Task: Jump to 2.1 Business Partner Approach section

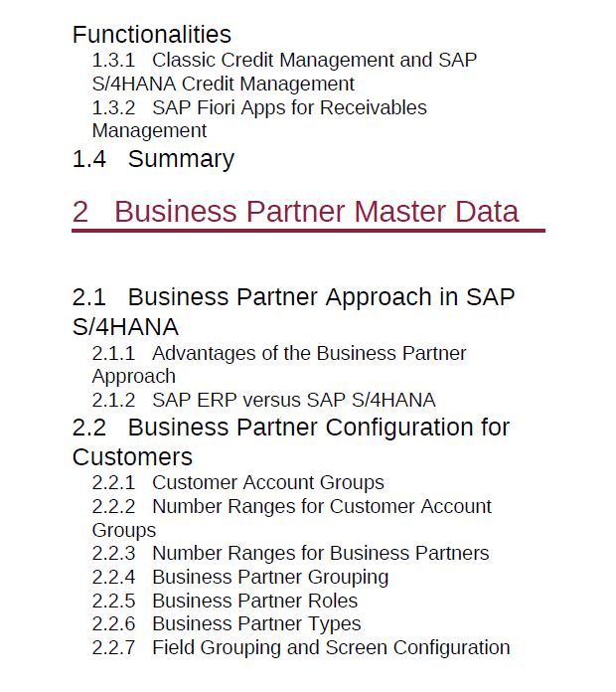Action: 293,311
